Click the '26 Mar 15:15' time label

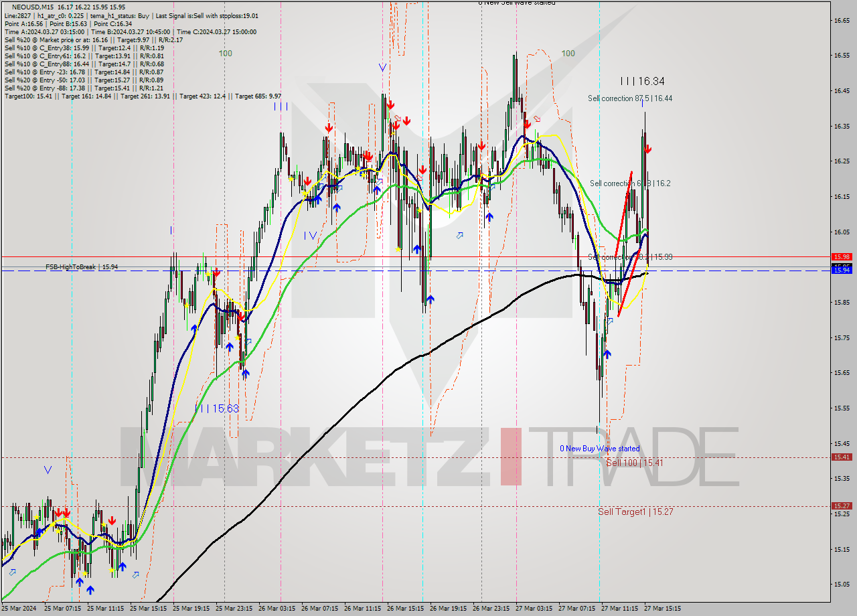point(405,609)
